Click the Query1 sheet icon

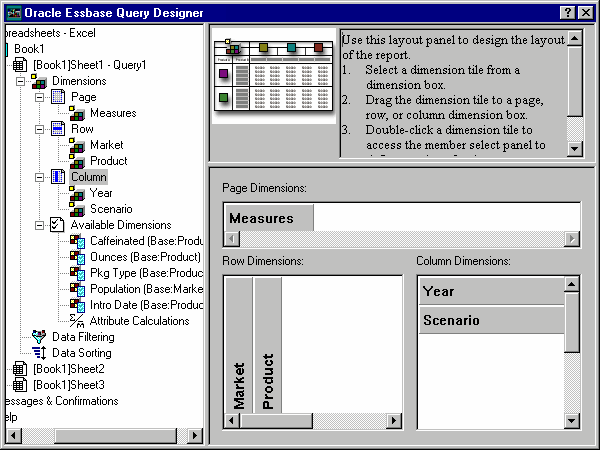[20, 65]
